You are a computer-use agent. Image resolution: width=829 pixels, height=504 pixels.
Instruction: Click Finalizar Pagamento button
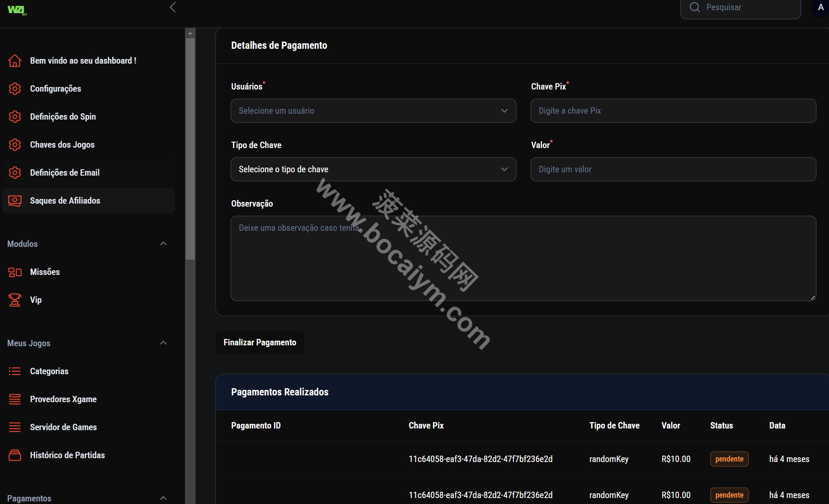(x=260, y=342)
